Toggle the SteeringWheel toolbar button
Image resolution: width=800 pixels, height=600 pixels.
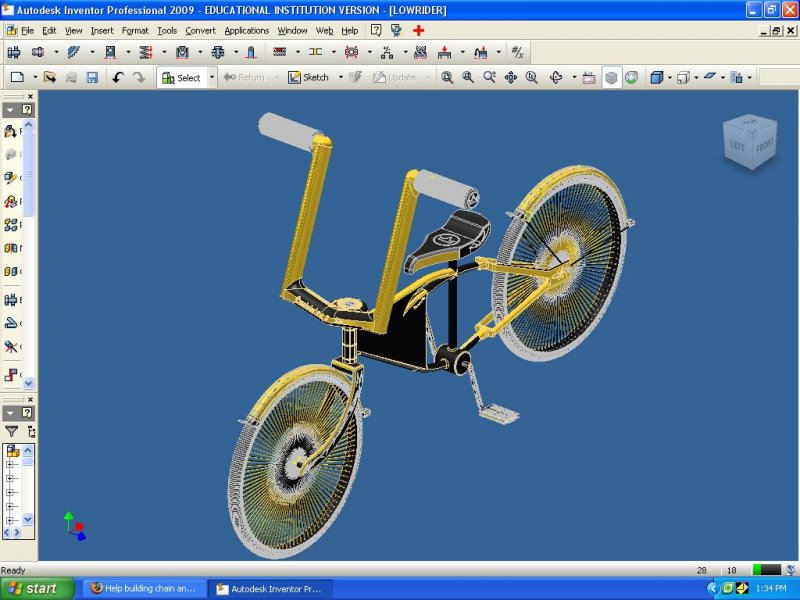click(x=632, y=78)
